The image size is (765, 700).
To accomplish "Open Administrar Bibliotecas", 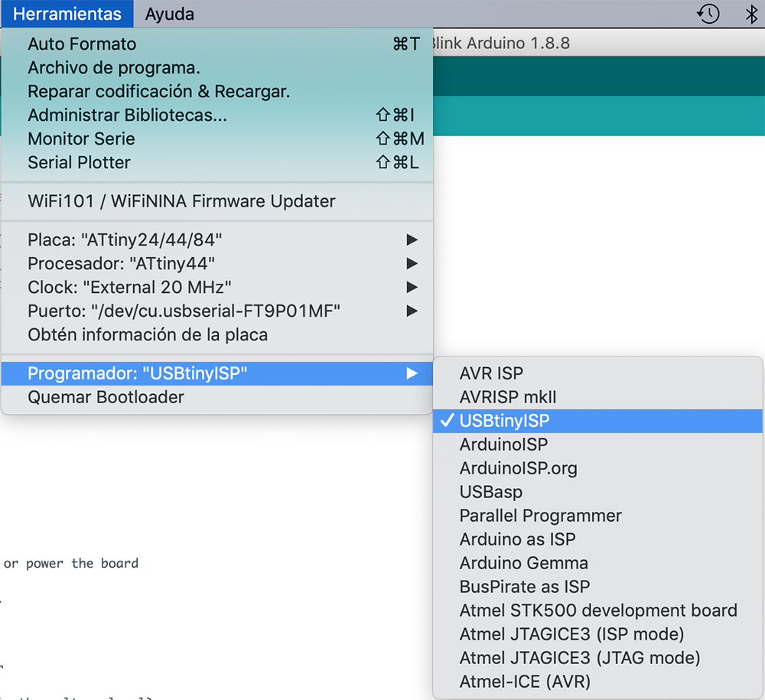I will (127, 115).
